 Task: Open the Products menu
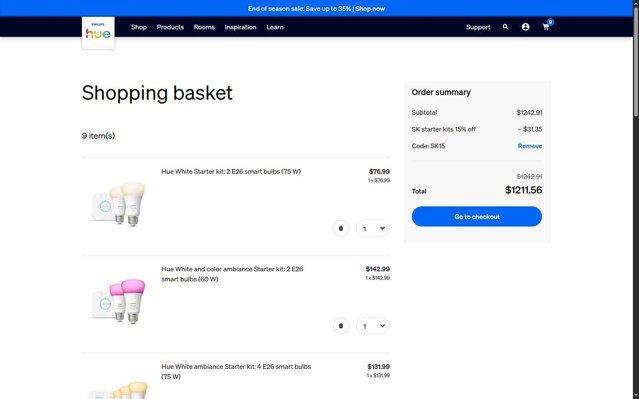click(x=170, y=27)
